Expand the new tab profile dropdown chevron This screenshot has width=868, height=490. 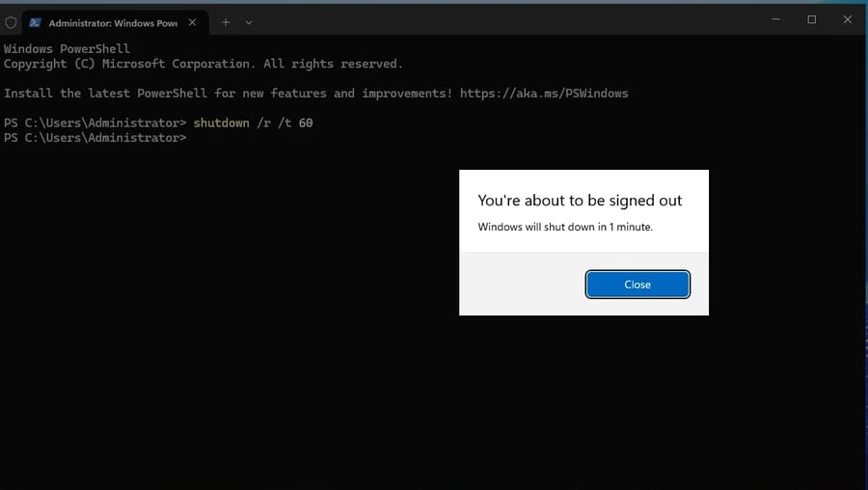[x=249, y=22]
